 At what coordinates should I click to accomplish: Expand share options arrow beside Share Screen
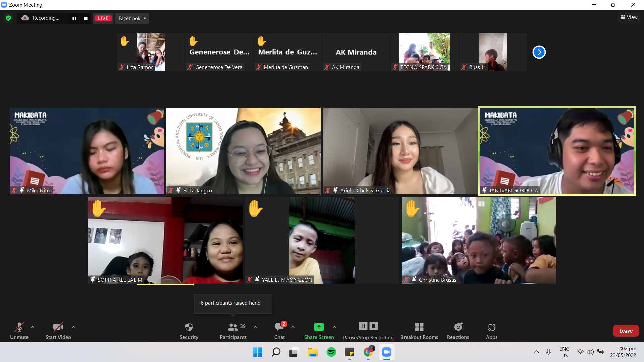[x=334, y=327]
